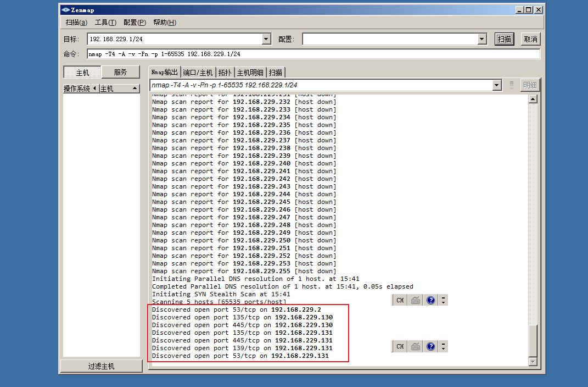Click the lower language bar help icon

[x=431, y=346]
